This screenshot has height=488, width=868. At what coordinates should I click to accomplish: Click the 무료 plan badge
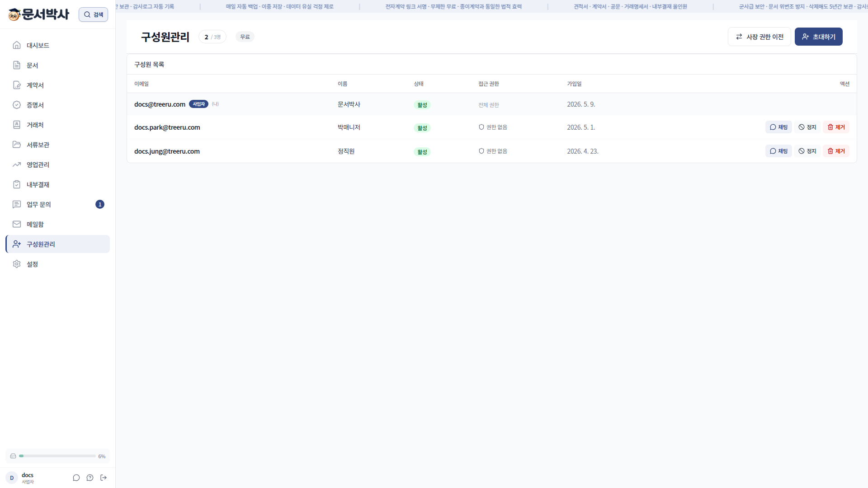[x=245, y=37]
